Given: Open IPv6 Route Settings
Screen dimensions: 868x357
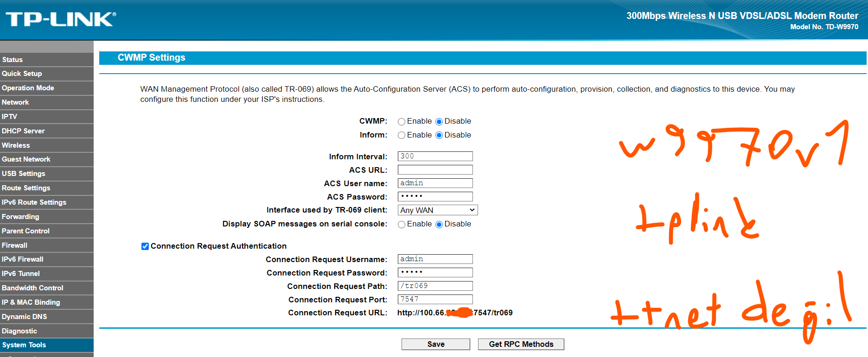Looking at the screenshot, I should pyautogui.click(x=46, y=202).
